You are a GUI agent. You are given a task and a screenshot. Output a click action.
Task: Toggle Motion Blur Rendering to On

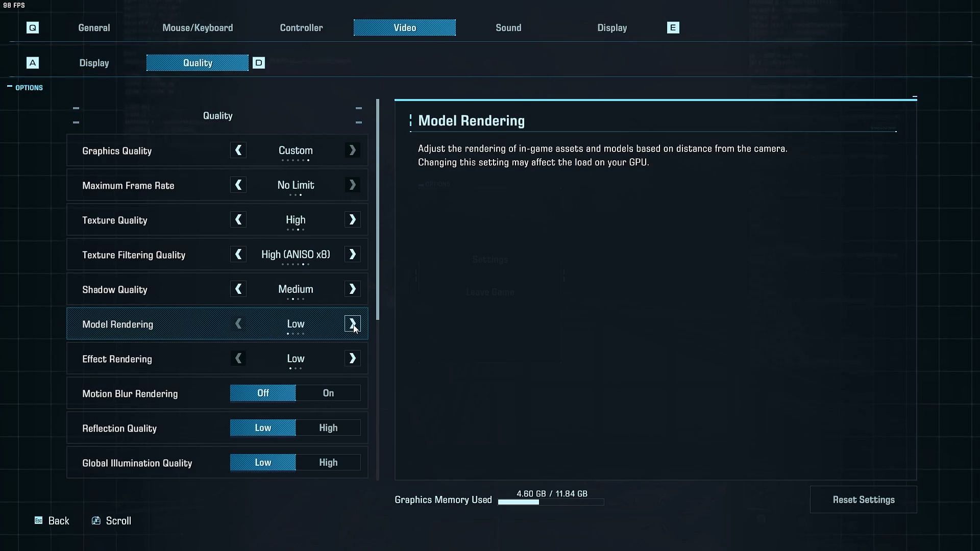pyautogui.click(x=328, y=393)
